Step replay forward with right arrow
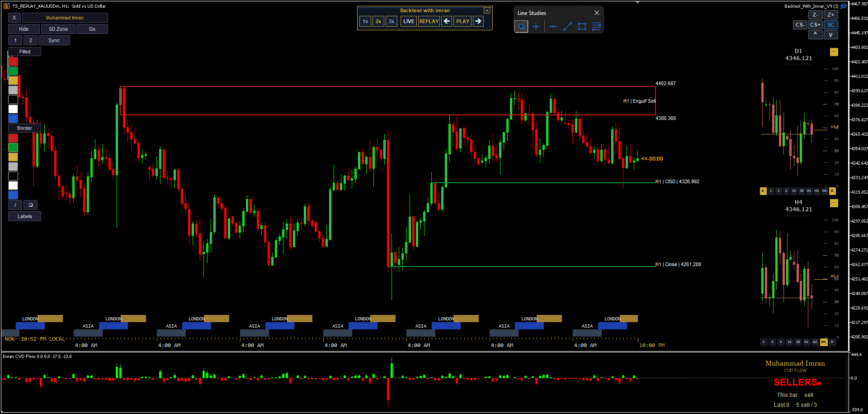 tap(478, 21)
